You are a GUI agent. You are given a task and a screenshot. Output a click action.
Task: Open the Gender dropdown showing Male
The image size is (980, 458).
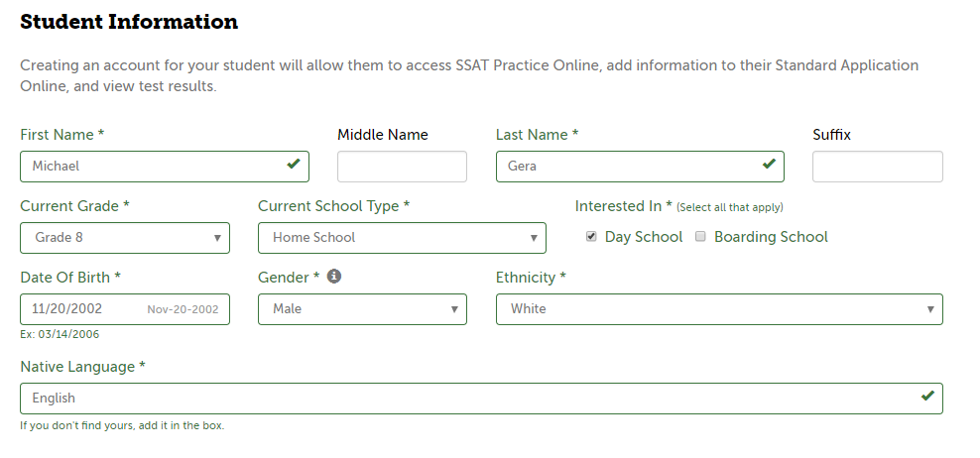[362, 309]
